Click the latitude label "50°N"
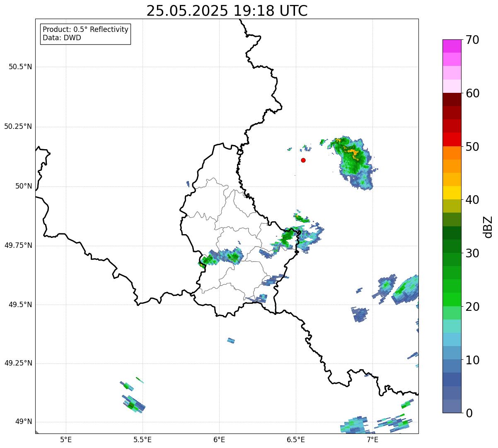498x448 pixels. (24, 186)
